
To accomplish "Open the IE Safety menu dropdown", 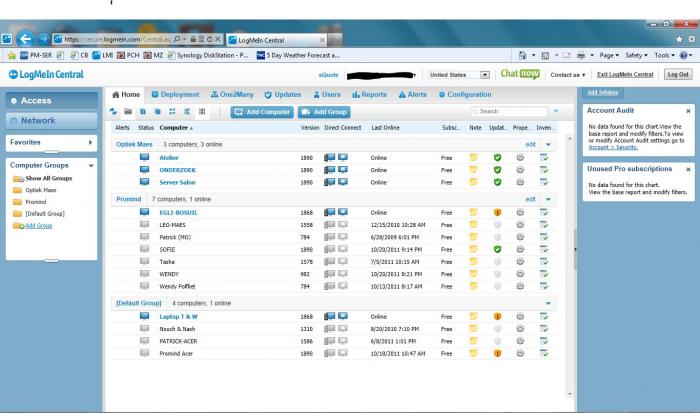I will [636, 55].
